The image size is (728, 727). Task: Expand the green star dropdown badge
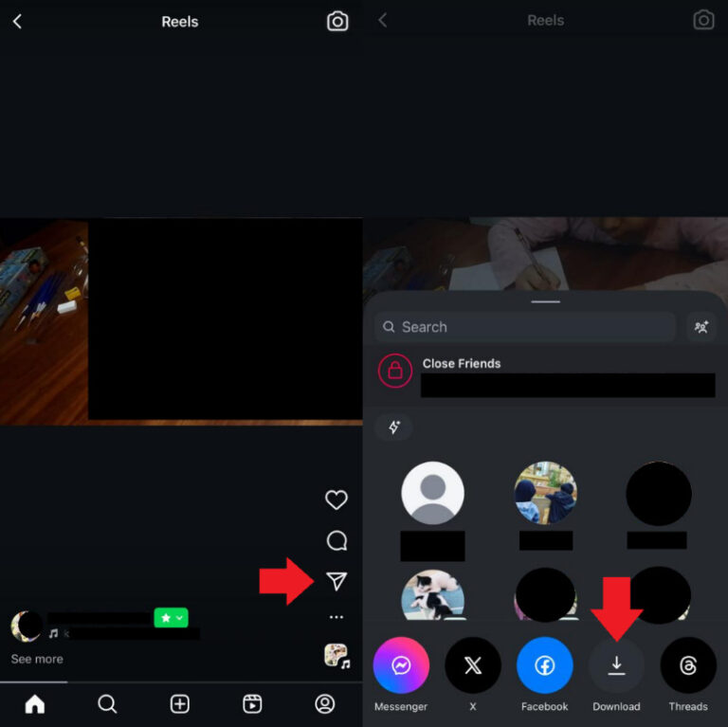171,617
